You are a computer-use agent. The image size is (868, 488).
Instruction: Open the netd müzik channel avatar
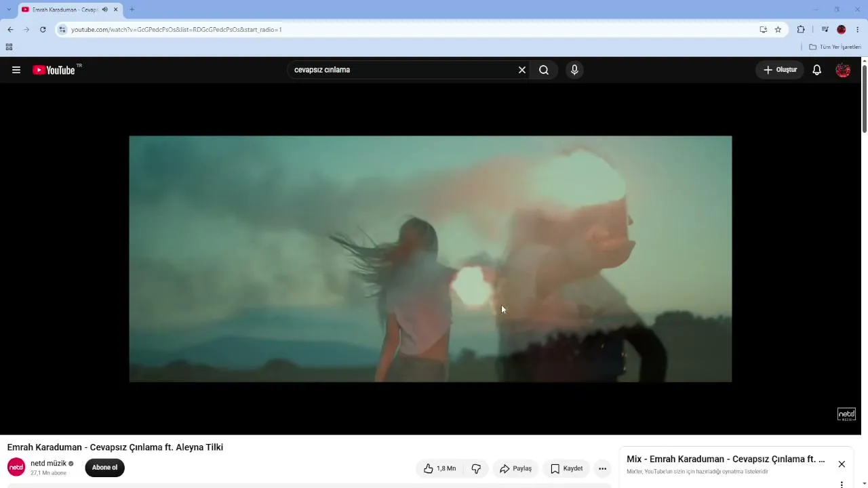pyautogui.click(x=16, y=467)
